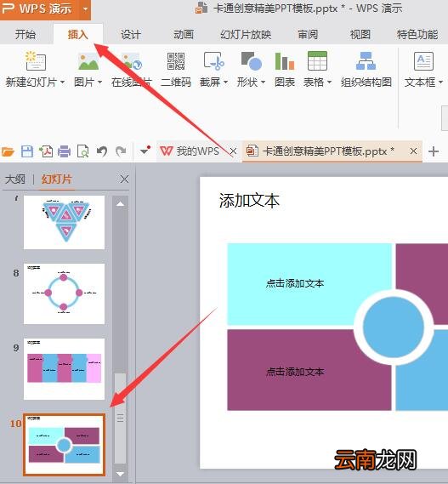
Task: Switch to the 开始 ribbon tab
Action: [x=26, y=34]
